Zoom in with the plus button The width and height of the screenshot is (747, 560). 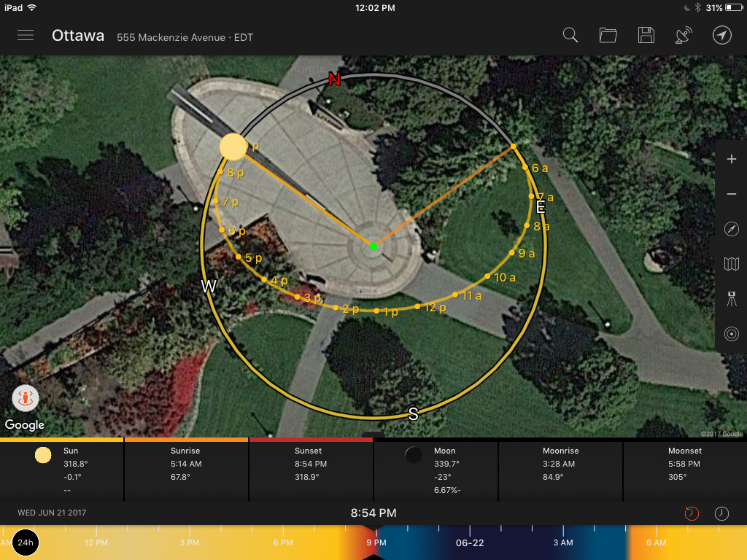coord(732,160)
